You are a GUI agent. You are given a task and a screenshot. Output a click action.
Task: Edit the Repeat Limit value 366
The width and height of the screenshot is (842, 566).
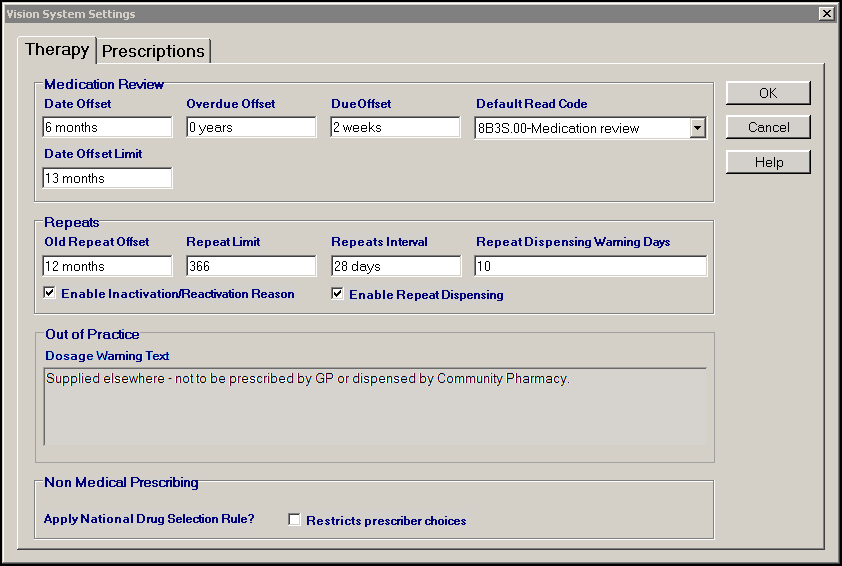tap(251, 266)
